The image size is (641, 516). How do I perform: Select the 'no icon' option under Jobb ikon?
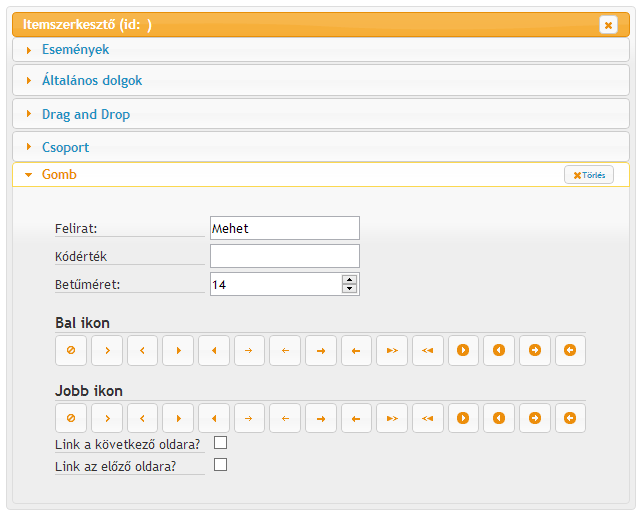pos(71,418)
